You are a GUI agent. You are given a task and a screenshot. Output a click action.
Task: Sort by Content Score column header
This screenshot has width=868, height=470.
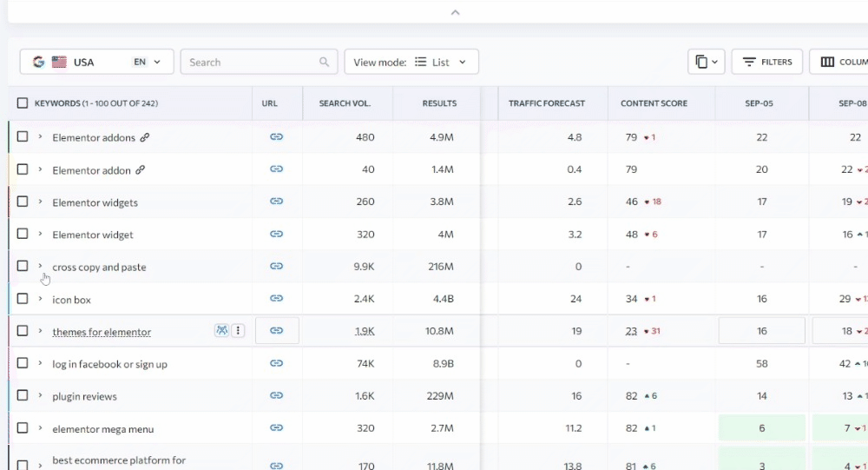click(654, 103)
